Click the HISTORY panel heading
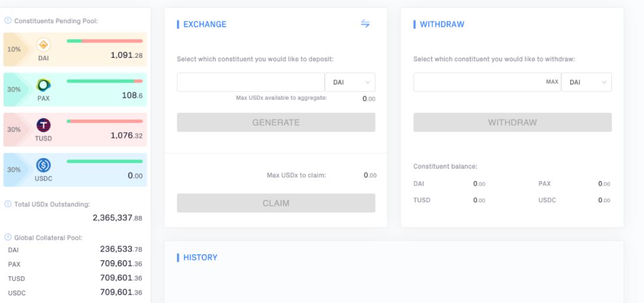The image size is (644, 303). [200, 258]
